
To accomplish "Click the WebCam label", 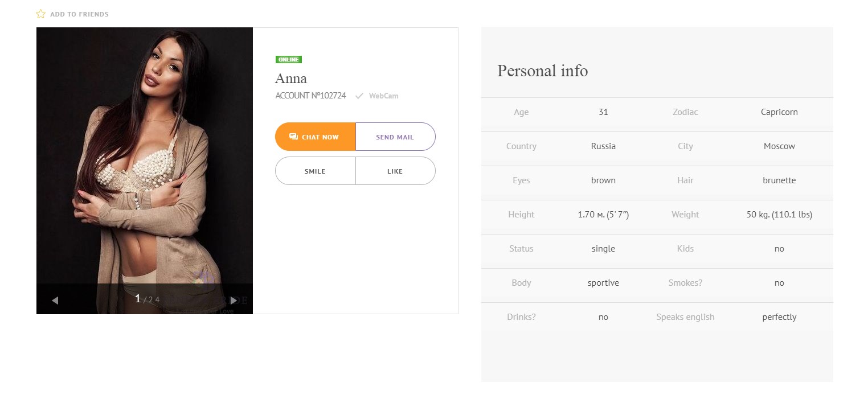I will (x=383, y=96).
